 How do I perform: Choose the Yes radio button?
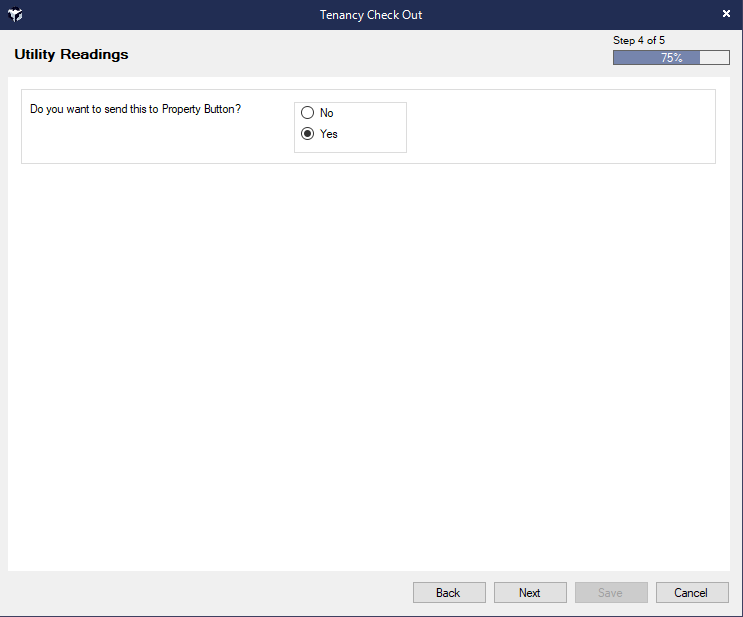coord(308,134)
